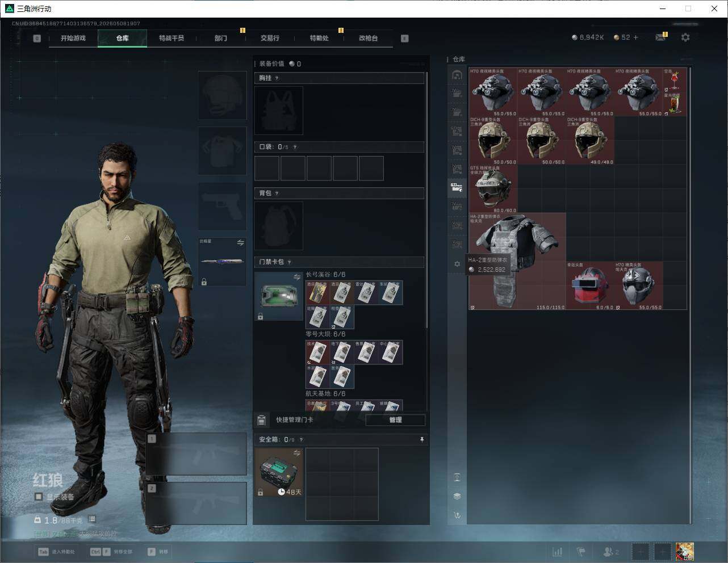Toggle the 显示装备 checkbox
Screen dimensions: 728x563
39,497
